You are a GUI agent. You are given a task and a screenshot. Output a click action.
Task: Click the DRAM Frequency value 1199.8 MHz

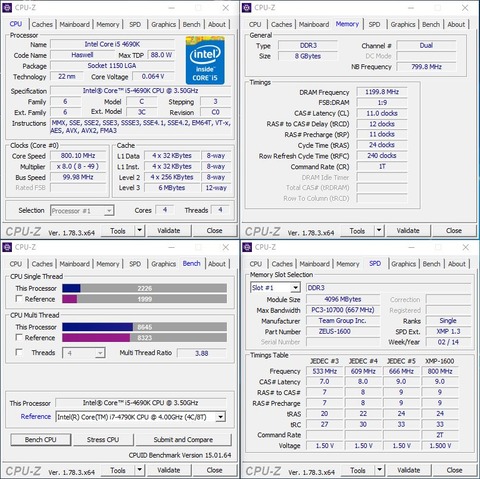point(382,92)
